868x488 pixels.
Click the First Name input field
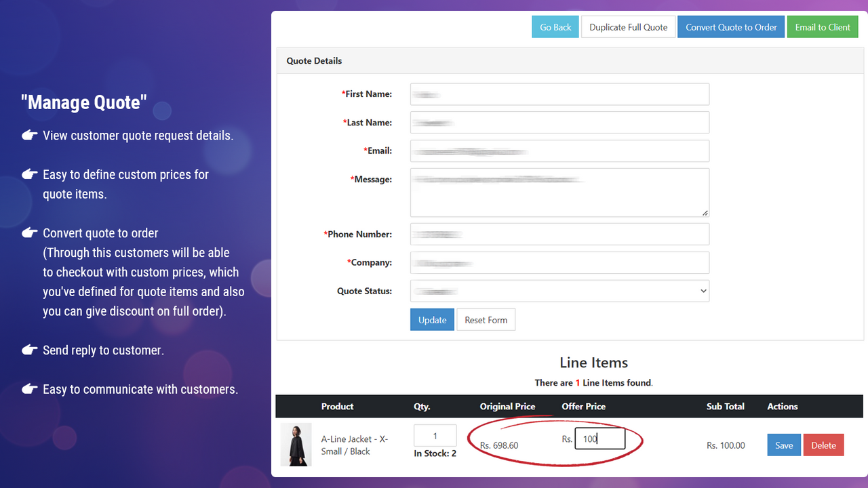pyautogui.click(x=559, y=94)
